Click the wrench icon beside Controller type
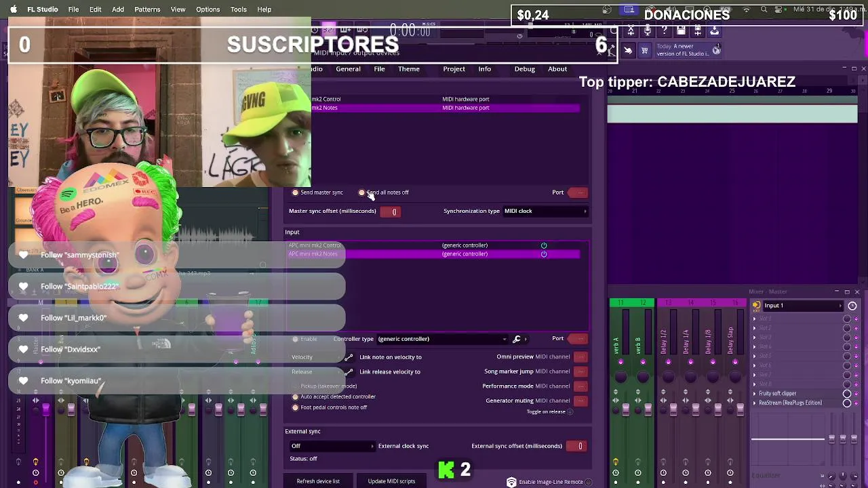The width and height of the screenshot is (868, 488). tap(516, 339)
